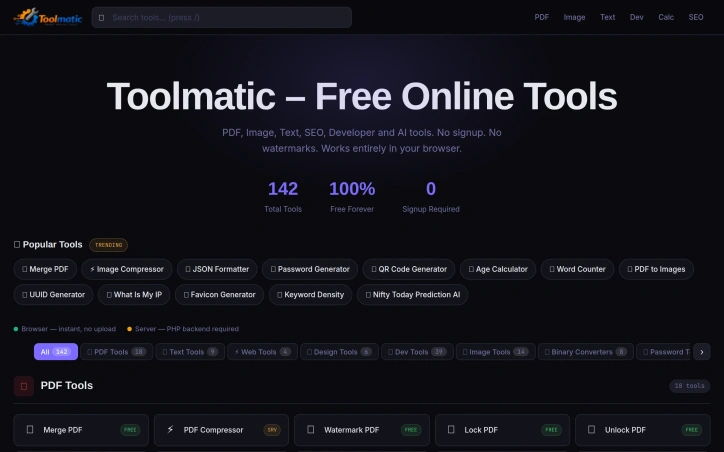Select the Password category tab
This screenshot has height=452, width=724.
pyautogui.click(x=663, y=352)
